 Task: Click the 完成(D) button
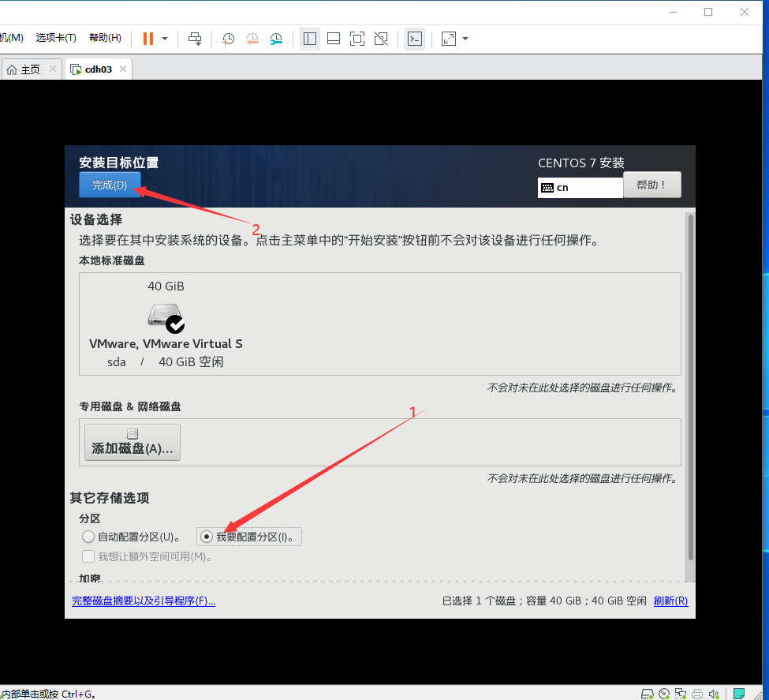click(x=109, y=185)
